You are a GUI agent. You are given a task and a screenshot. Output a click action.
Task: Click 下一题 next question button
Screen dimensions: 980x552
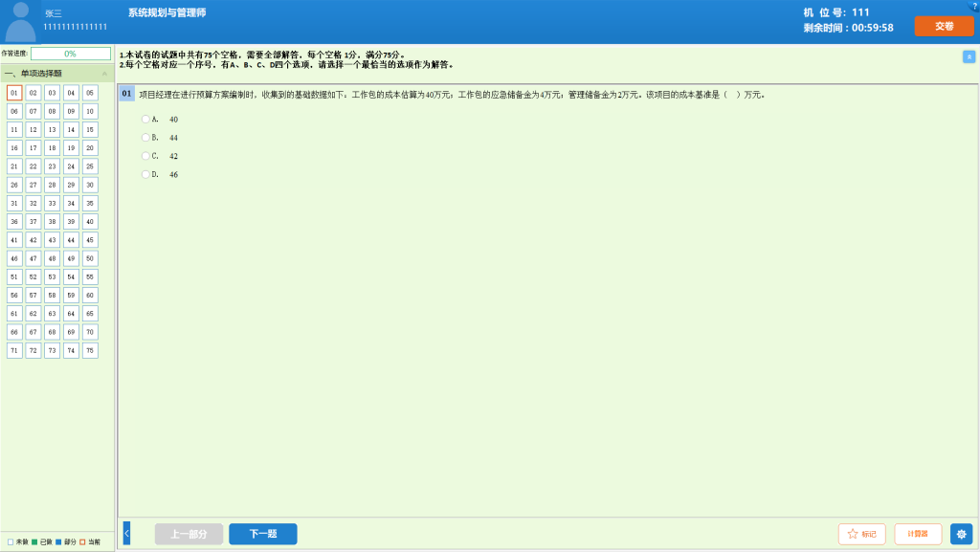(x=262, y=534)
